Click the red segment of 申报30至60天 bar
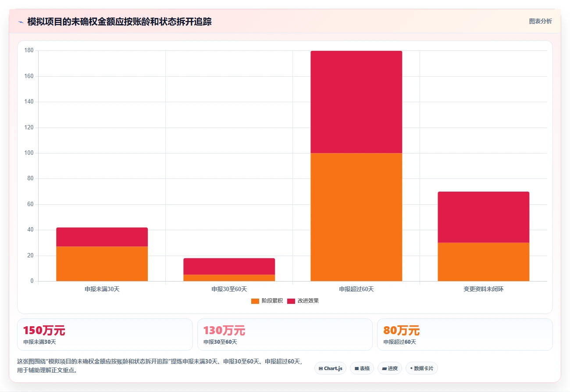This screenshot has width=570, height=392. (229, 266)
